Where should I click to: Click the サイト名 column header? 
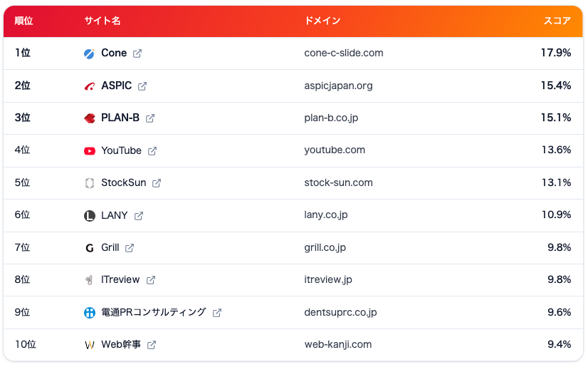click(103, 21)
